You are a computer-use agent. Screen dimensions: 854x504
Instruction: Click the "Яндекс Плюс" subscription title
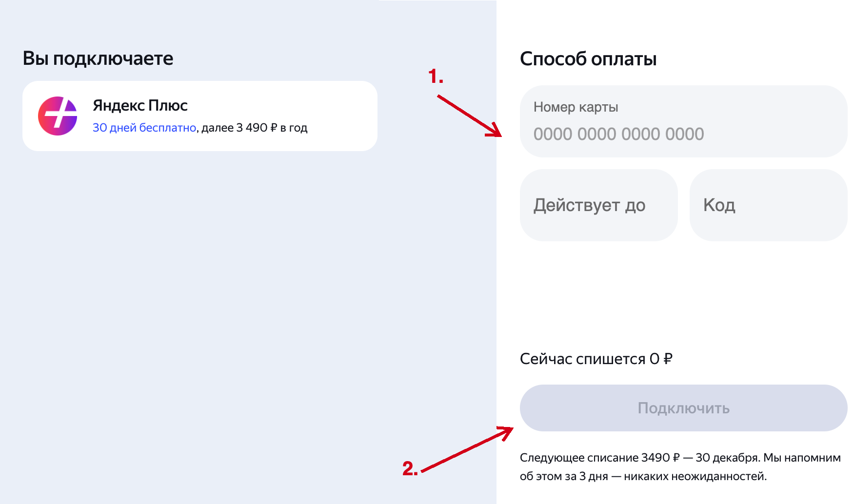[x=140, y=105]
